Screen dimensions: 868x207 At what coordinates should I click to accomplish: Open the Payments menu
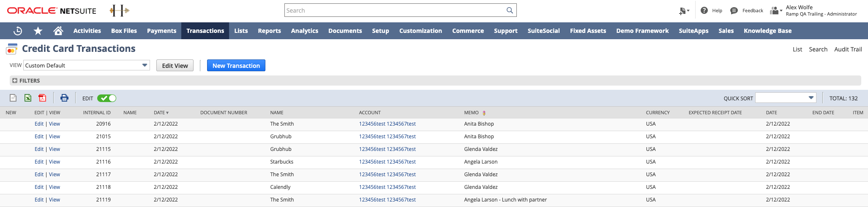tap(161, 31)
